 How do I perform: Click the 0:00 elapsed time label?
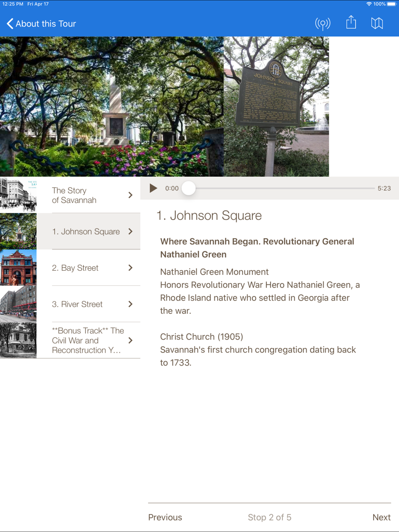172,188
